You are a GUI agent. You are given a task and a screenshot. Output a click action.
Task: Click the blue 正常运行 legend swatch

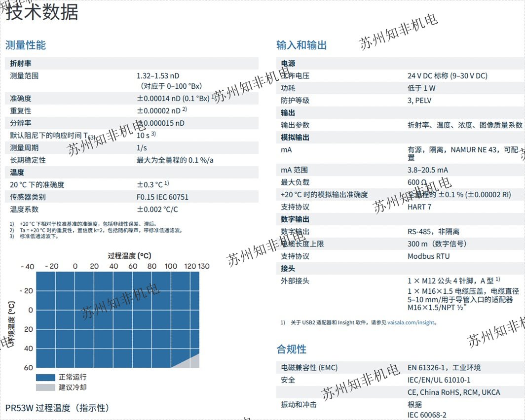(x=45, y=377)
